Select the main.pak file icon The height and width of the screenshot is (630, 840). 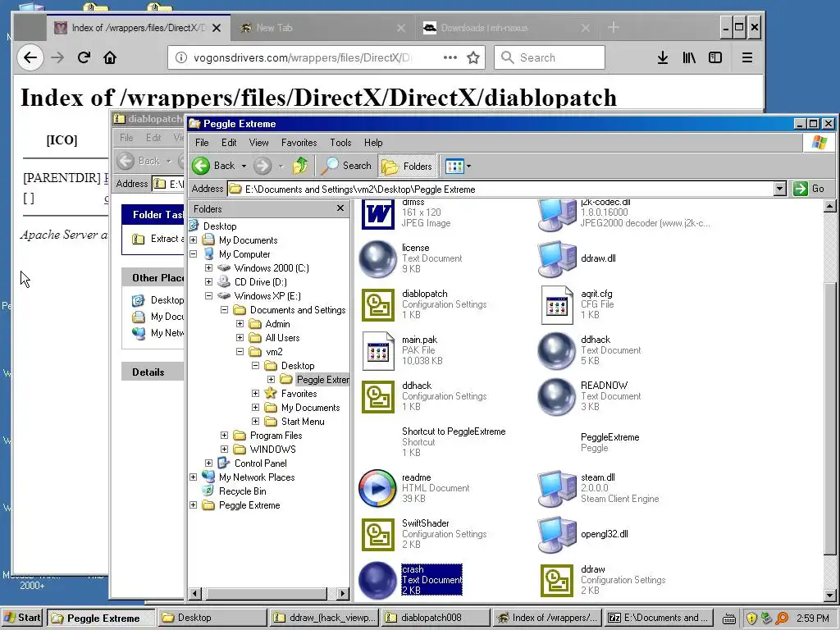point(377,351)
